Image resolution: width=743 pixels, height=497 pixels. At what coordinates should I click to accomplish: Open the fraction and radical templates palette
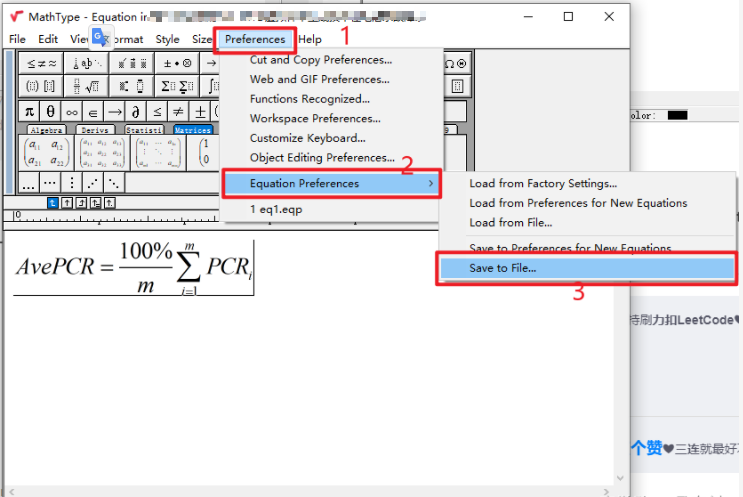[x=87, y=86]
